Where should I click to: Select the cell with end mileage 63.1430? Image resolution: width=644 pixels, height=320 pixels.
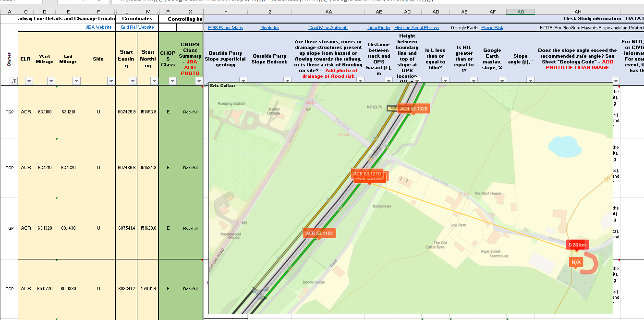coord(68,228)
